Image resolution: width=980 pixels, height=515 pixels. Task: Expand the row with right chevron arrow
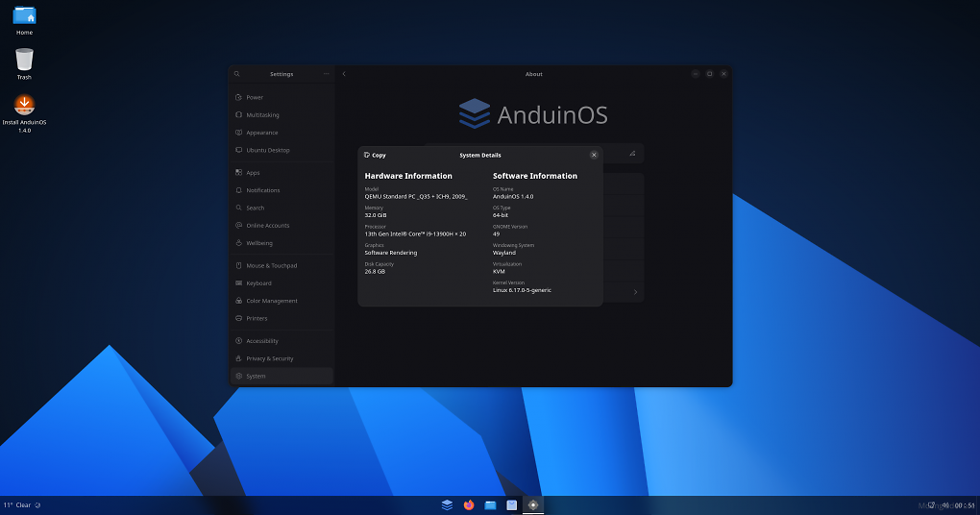635,292
